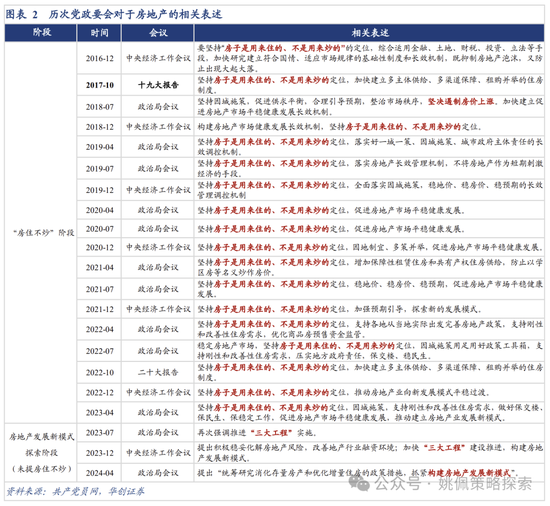This screenshot has height=506, width=550.
Task: Select the 2023-04 date cell
Action: (x=100, y=413)
